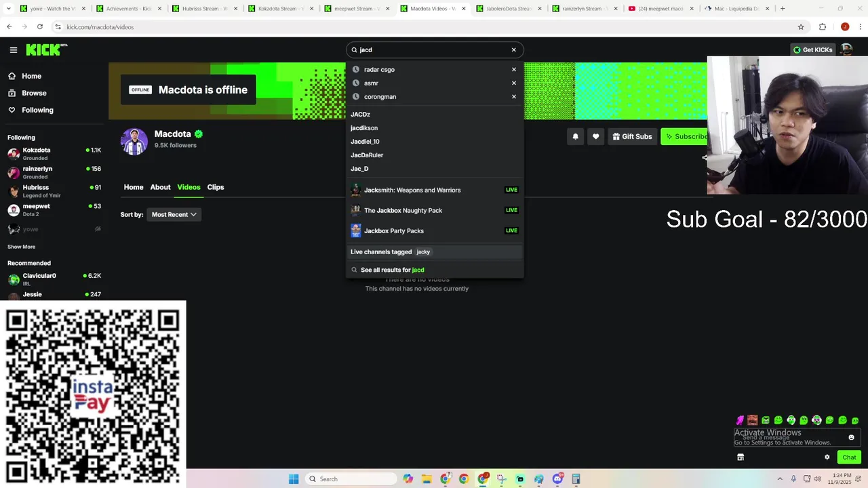Screen dimensions: 868x488
Task: Clear the search field text
Action: point(513,49)
